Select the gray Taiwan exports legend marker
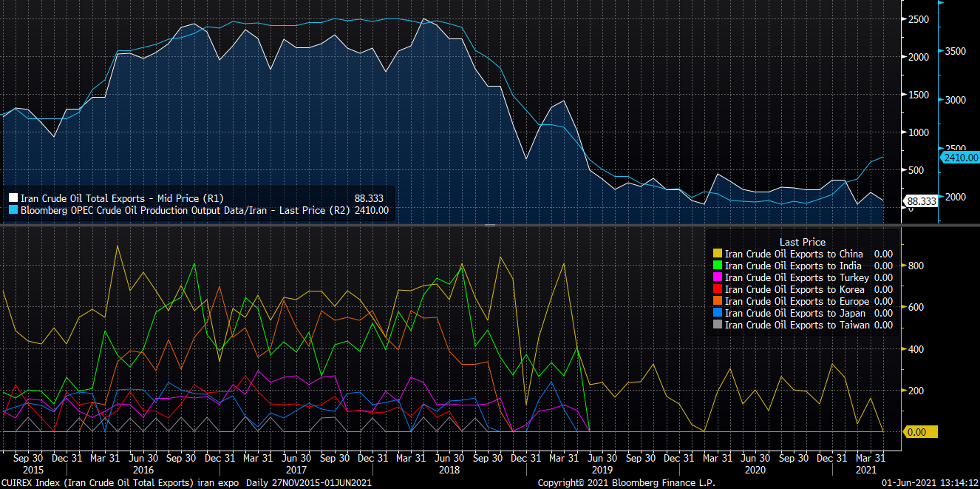 coord(715,326)
